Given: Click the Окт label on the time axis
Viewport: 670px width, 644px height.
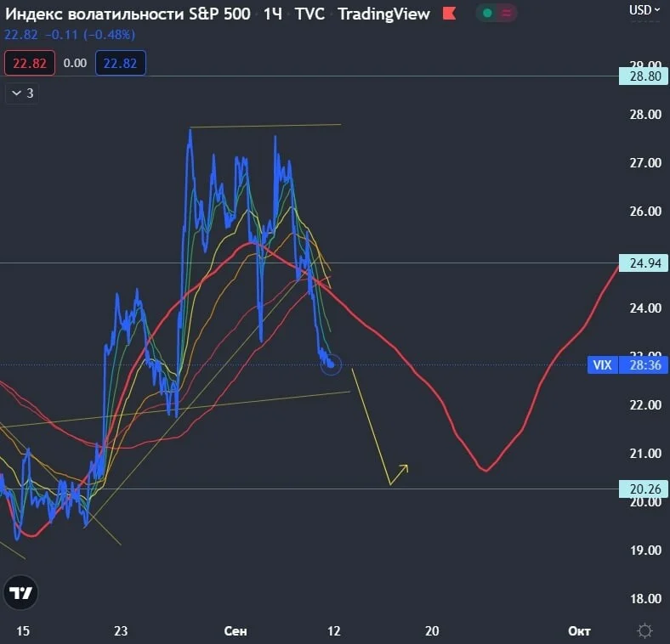Looking at the screenshot, I should tap(579, 630).
